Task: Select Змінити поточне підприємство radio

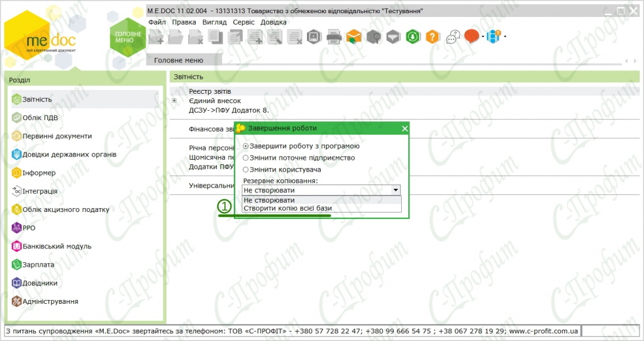Action: click(246, 158)
